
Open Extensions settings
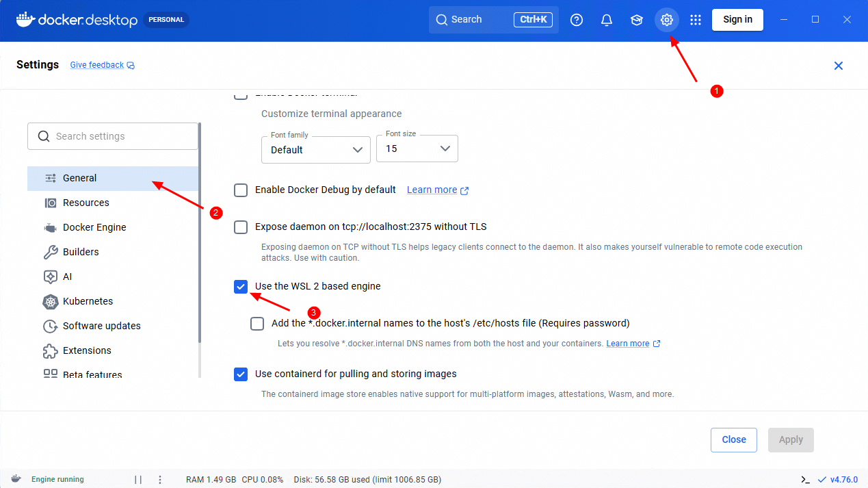click(x=113, y=350)
